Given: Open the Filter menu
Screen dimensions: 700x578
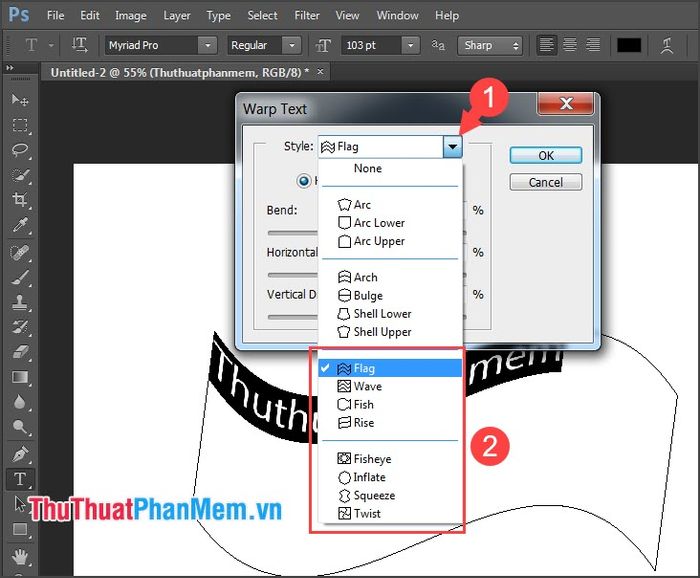Looking at the screenshot, I should pos(307,15).
